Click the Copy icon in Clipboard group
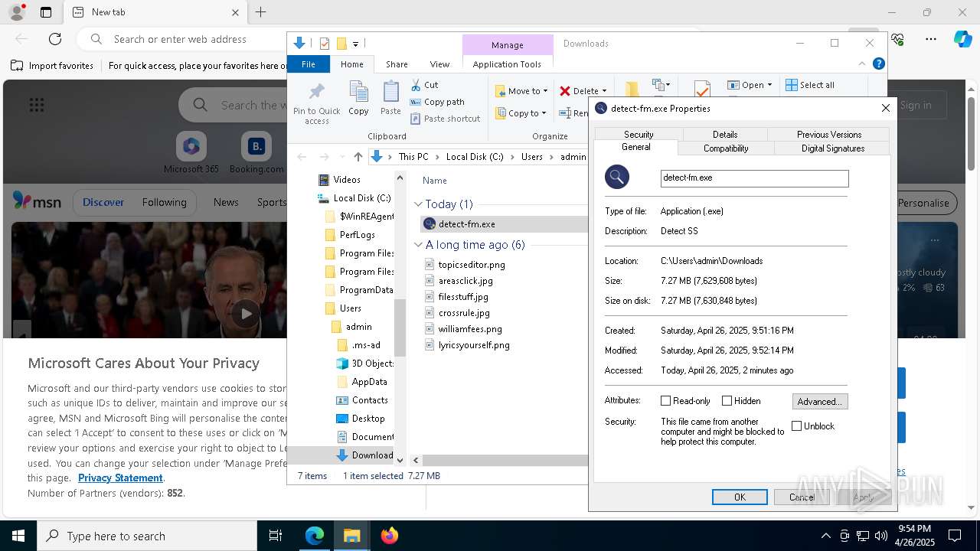 [x=358, y=93]
